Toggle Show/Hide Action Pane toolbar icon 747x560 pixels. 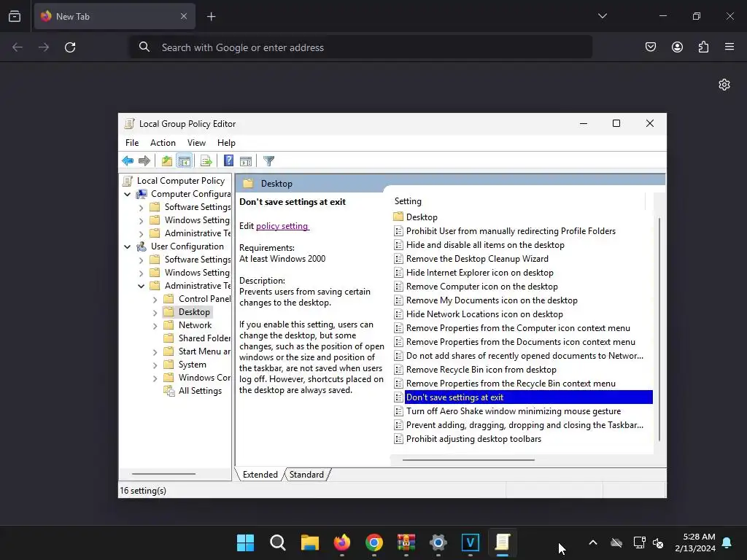tap(246, 161)
